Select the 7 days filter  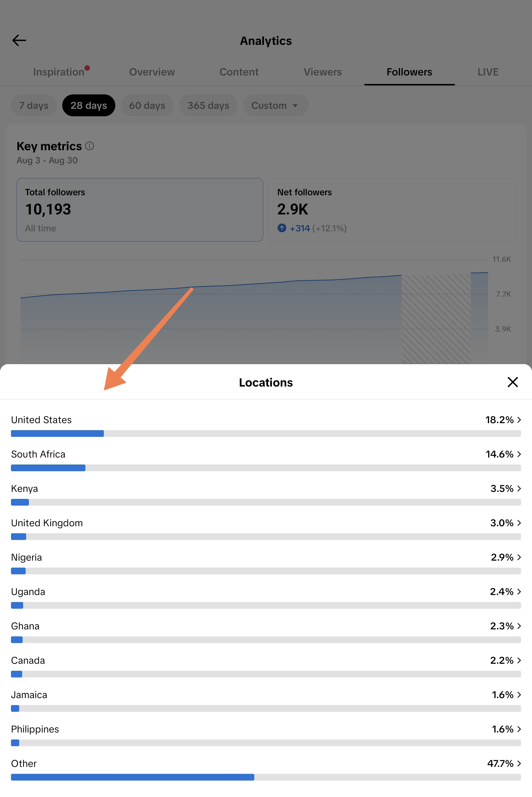coord(34,106)
